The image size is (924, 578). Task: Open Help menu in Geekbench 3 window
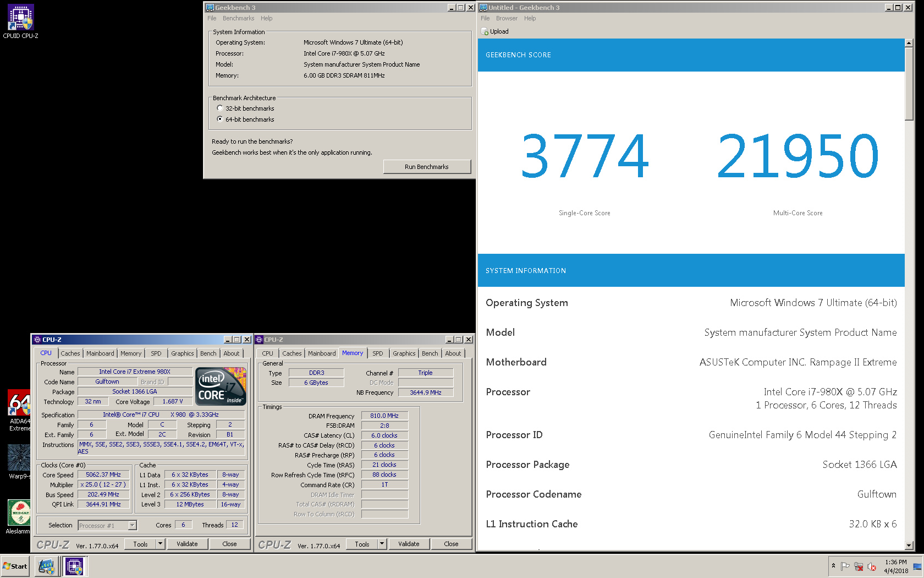coord(266,18)
